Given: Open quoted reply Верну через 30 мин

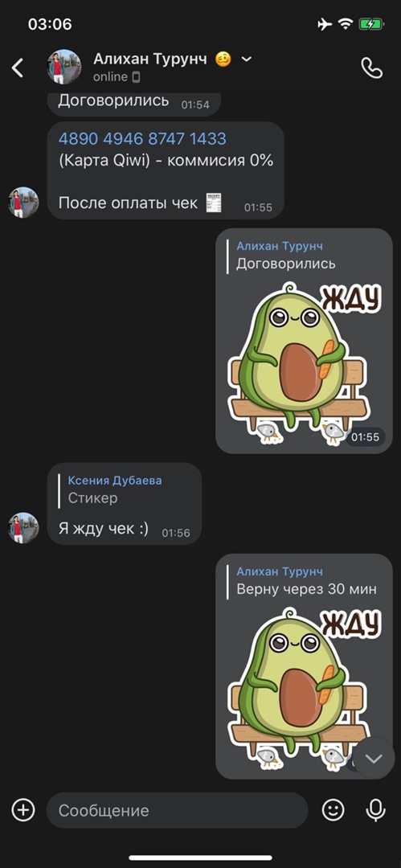Looking at the screenshot, I should 302,581.
